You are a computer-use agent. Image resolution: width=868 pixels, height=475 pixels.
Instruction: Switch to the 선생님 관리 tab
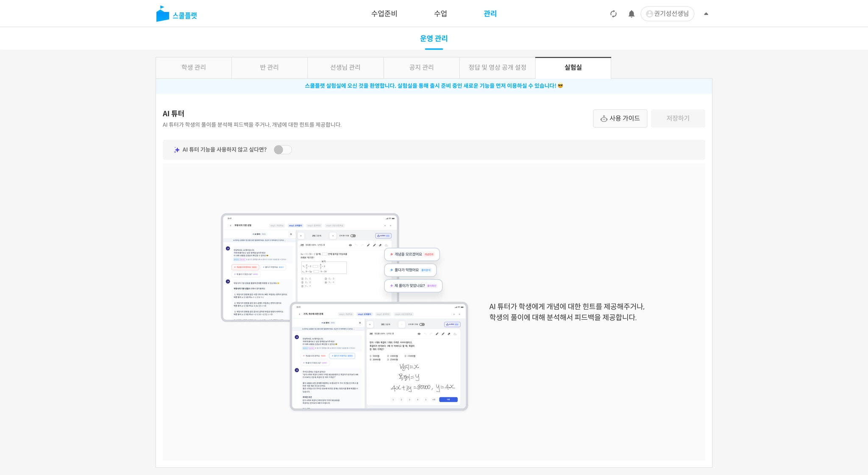345,67
